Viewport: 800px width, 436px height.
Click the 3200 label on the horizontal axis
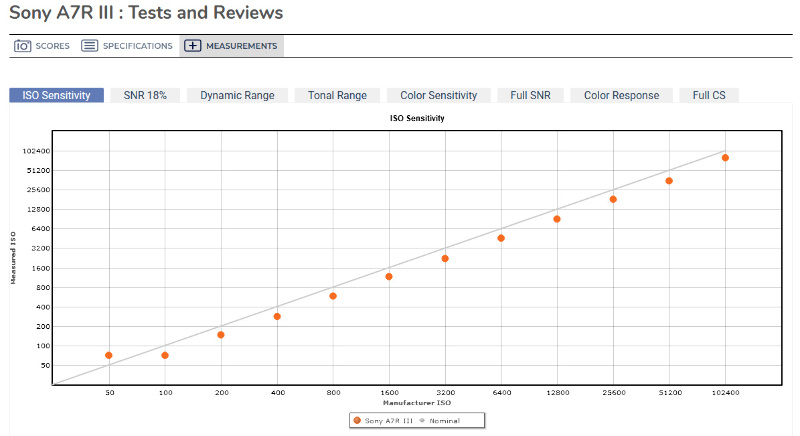tap(445, 393)
